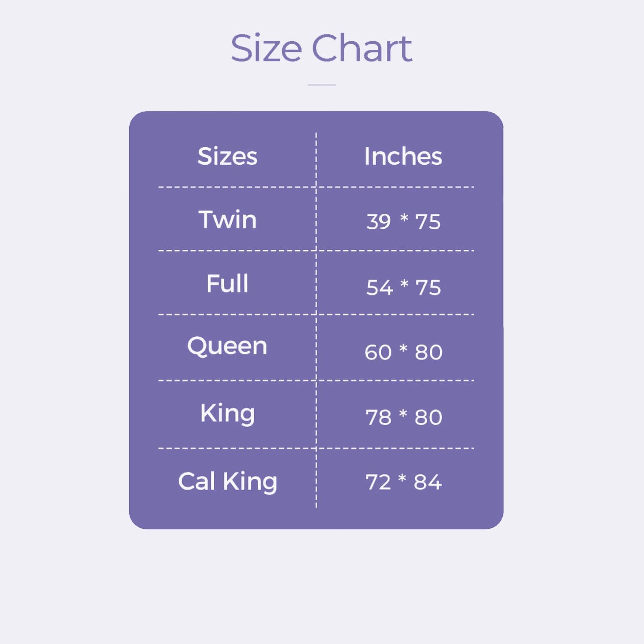Image resolution: width=644 pixels, height=644 pixels.
Task: Click the number 54 in Full row
Action: coord(379,287)
